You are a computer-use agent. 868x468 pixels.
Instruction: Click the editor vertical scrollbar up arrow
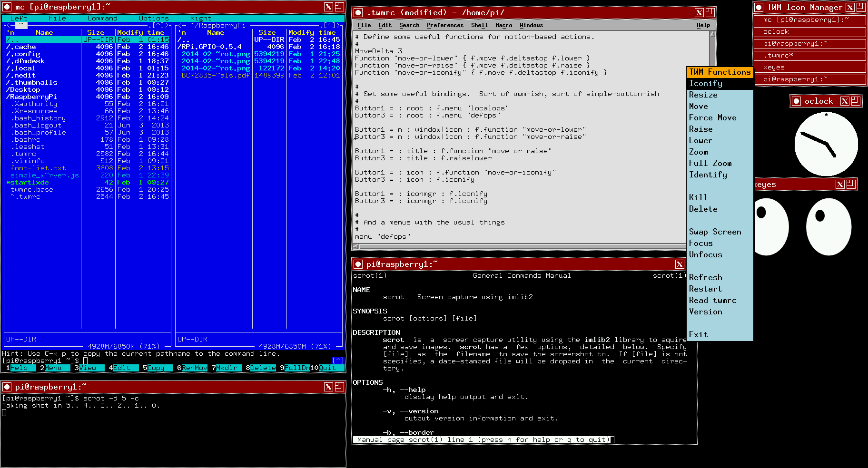coord(712,34)
